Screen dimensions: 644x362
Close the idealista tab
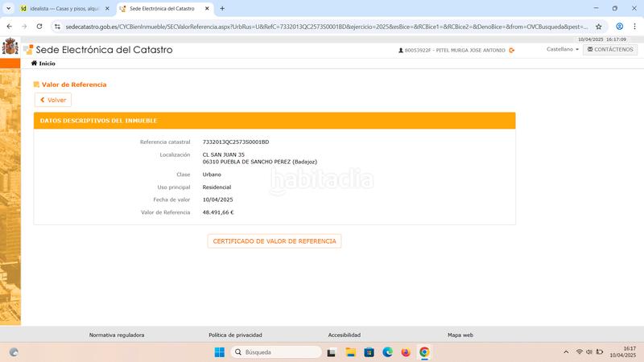click(x=107, y=8)
